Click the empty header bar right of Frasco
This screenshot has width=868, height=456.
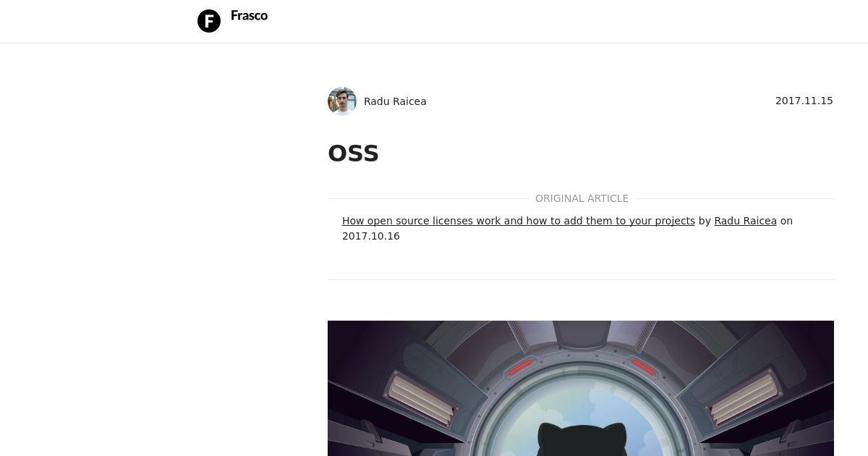564,21
